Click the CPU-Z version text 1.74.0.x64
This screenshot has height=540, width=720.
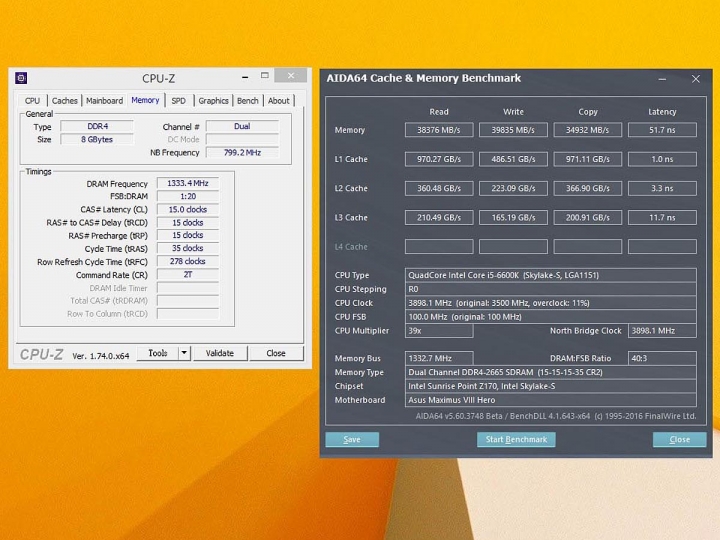point(101,356)
